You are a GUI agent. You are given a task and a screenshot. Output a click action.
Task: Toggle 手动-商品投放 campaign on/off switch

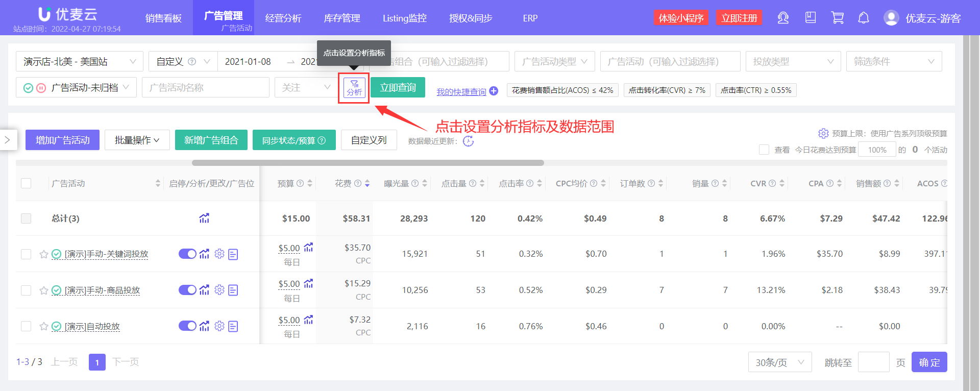187,290
